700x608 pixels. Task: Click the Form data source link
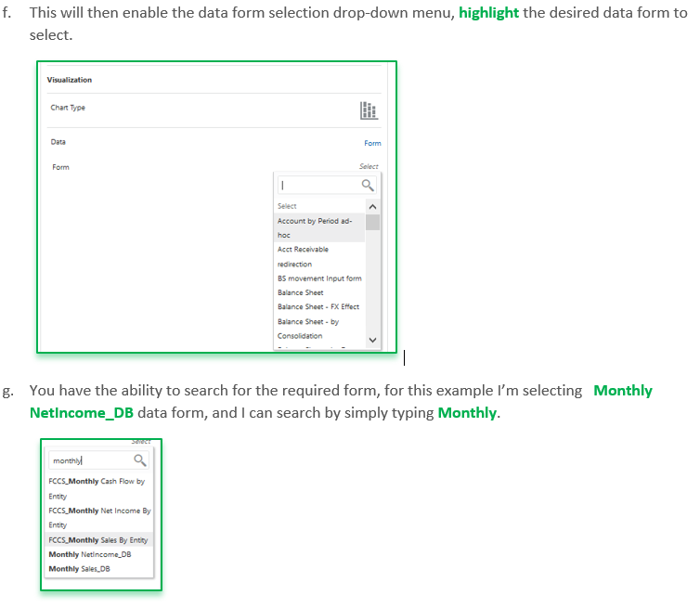tap(372, 143)
